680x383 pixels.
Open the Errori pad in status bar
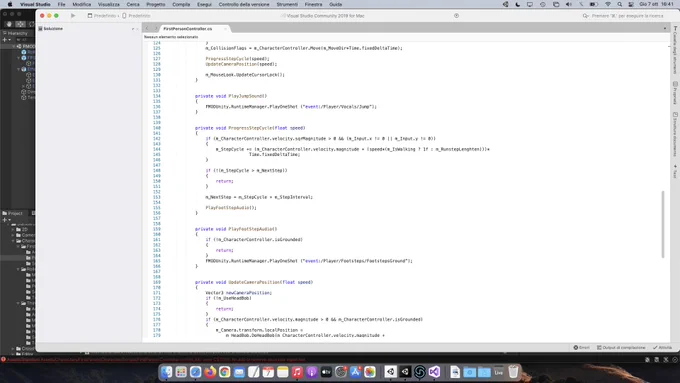[582, 347]
